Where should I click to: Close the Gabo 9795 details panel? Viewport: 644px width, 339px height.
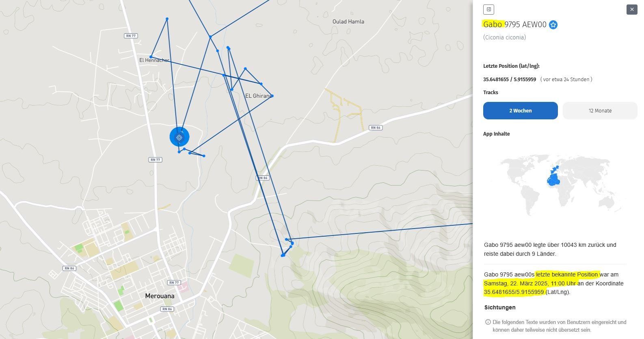(x=632, y=9)
